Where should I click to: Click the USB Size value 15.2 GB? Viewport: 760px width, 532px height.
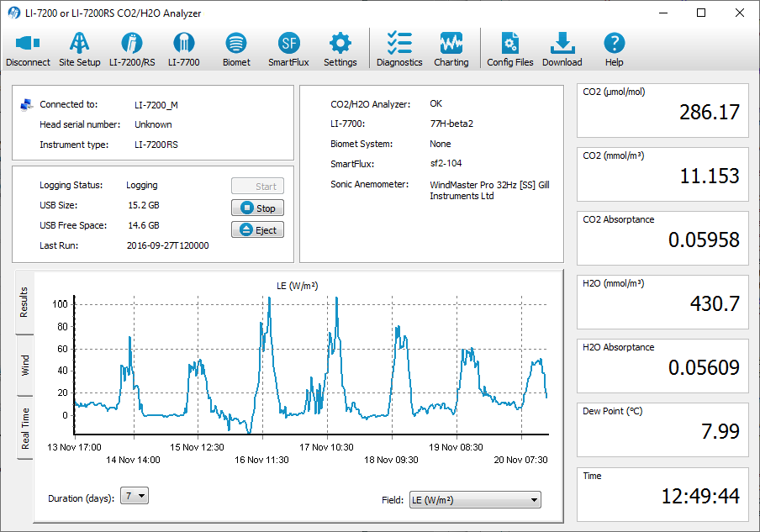(x=144, y=205)
